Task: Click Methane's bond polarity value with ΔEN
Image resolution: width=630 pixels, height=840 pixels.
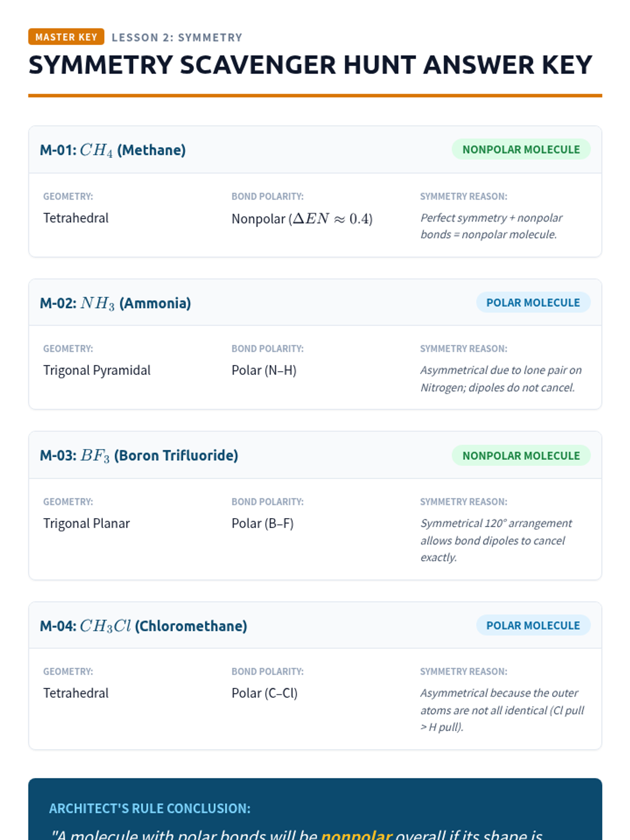Action: tap(302, 218)
